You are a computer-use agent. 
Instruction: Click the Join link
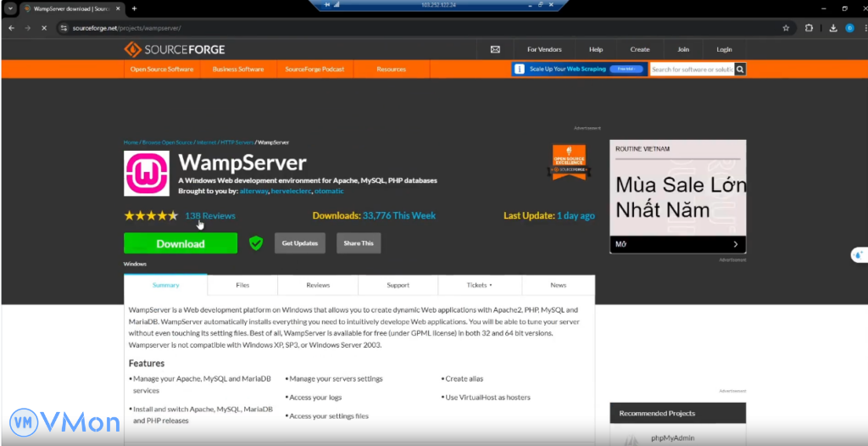point(683,49)
